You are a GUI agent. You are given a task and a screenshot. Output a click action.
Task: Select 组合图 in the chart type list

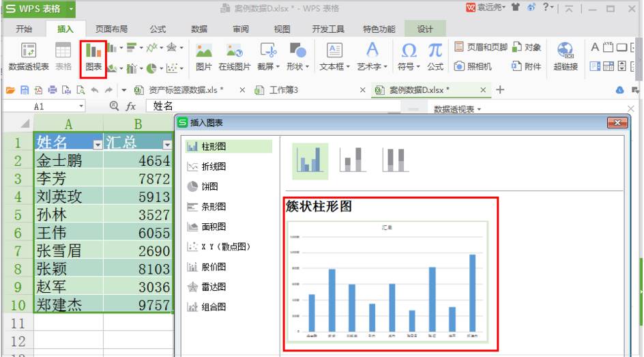tap(229, 307)
